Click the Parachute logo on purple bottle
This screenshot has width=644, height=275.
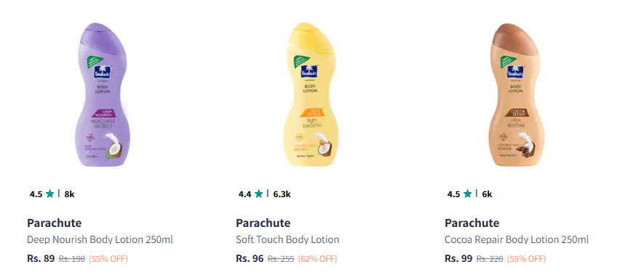click(101, 73)
